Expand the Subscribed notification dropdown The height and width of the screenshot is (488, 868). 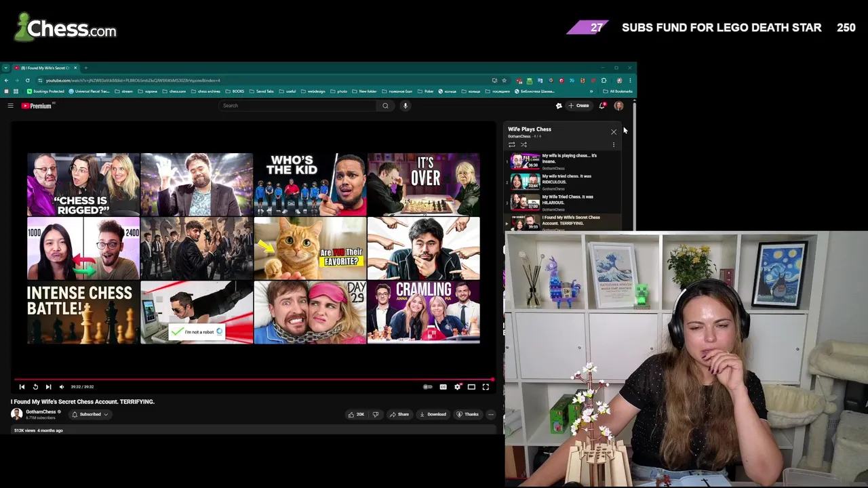coord(90,414)
